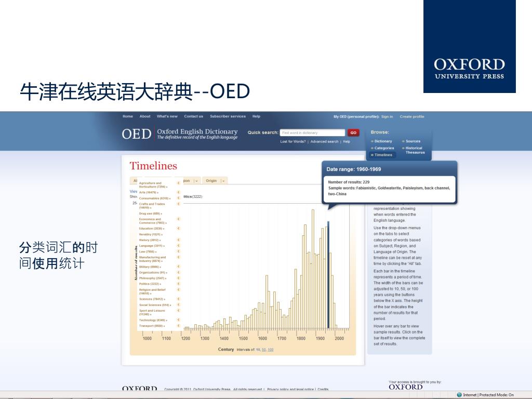The image size is (532, 399).
Task: Browse the Historical Thesaurus link
Action: point(415,150)
